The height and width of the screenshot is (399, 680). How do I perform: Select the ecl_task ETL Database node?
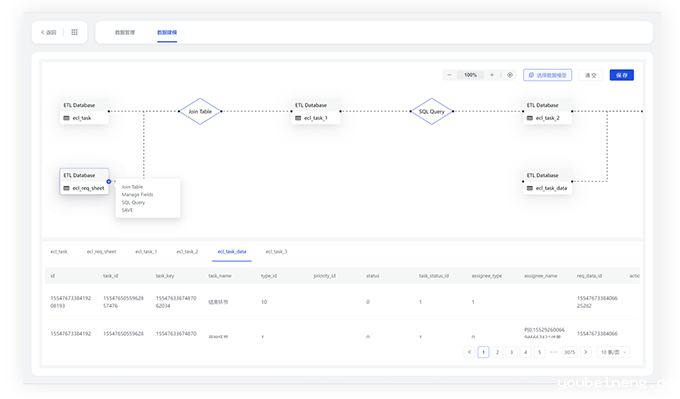(x=84, y=111)
